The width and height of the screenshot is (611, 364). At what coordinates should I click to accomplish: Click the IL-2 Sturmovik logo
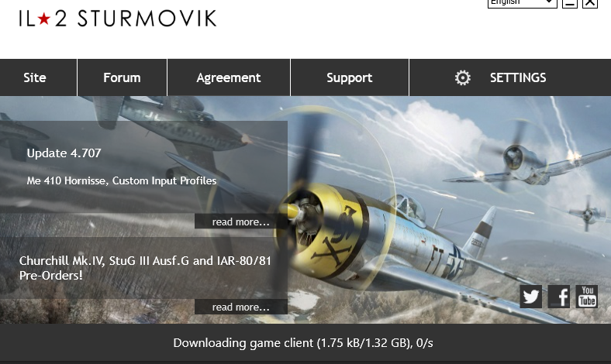[x=118, y=19]
